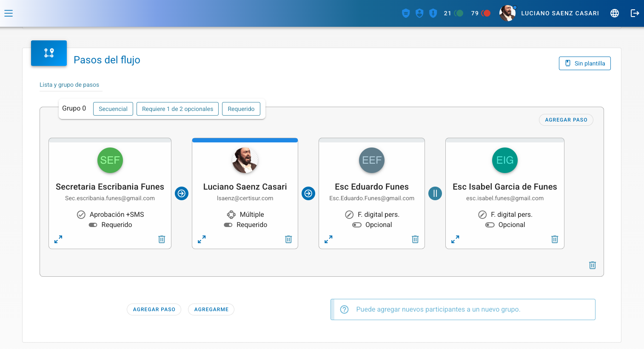Select the Secuencial group option
Viewport: 644px width, 349px height.
113,109
